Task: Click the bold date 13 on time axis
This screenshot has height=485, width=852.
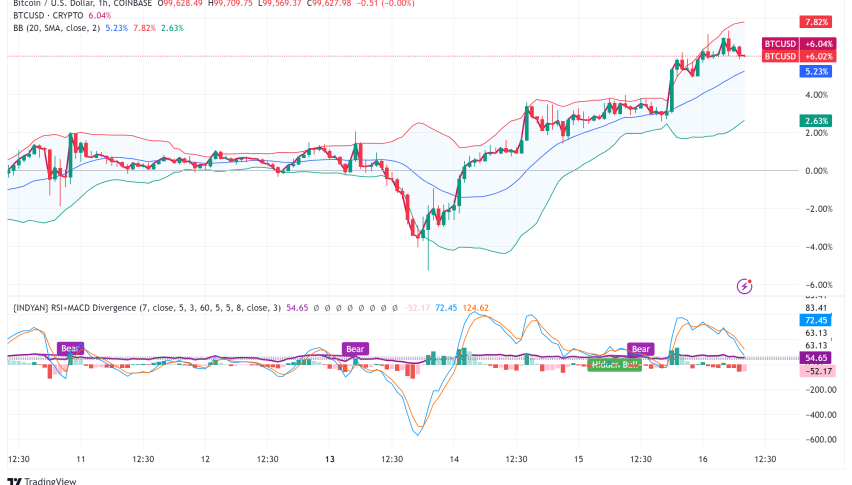Action: click(330, 459)
